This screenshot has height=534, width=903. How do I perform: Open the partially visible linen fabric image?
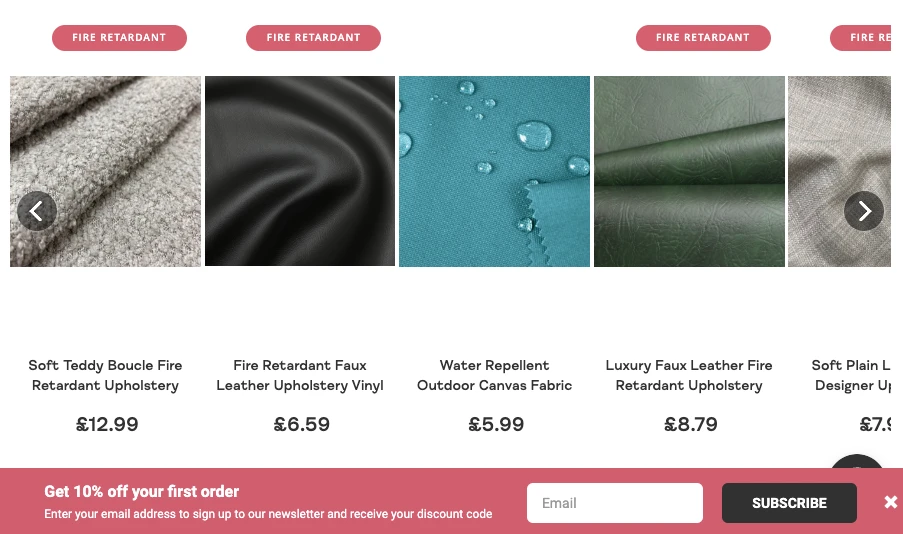pyautogui.click(x=839, y=171)
